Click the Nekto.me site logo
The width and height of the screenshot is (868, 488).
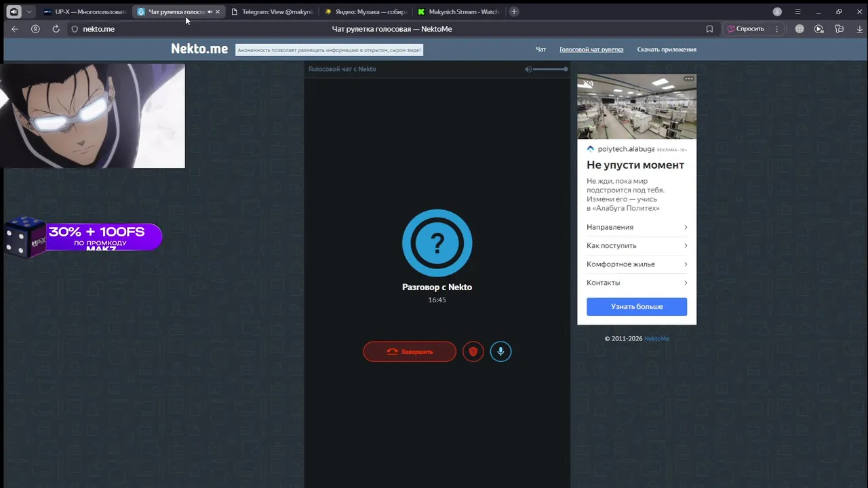click(x=199, y=49)
